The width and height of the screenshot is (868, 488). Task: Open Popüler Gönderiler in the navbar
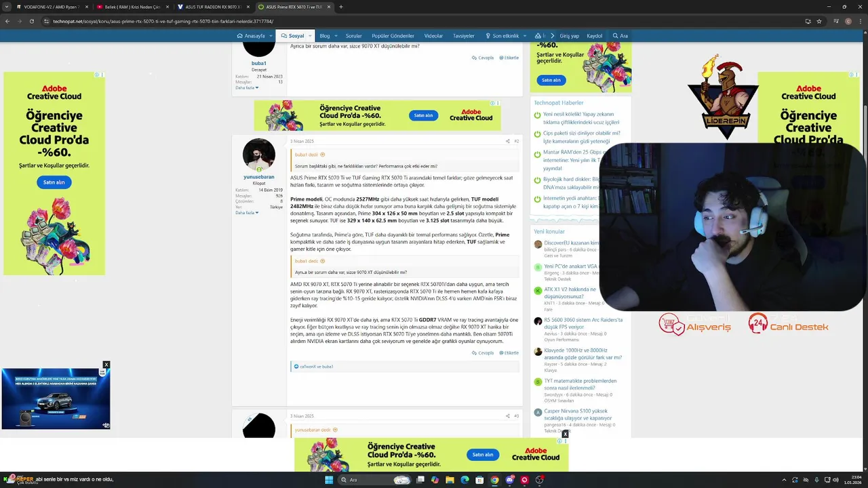(x=393, y=36)
